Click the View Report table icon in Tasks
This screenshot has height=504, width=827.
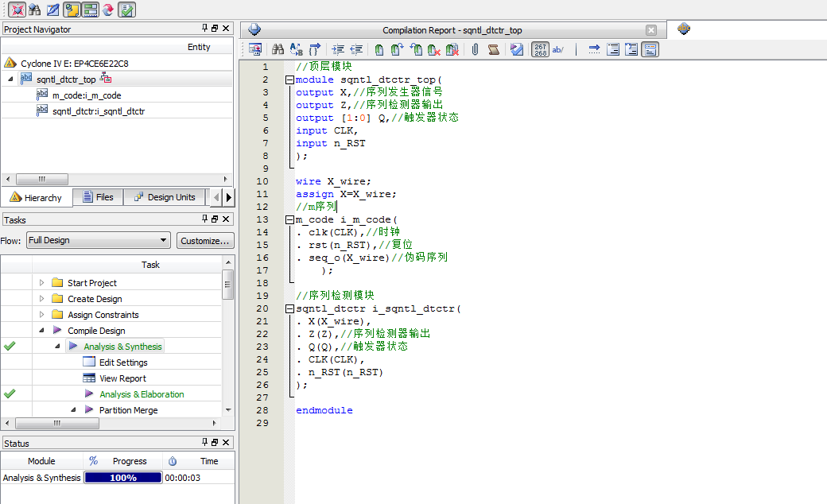89,378
